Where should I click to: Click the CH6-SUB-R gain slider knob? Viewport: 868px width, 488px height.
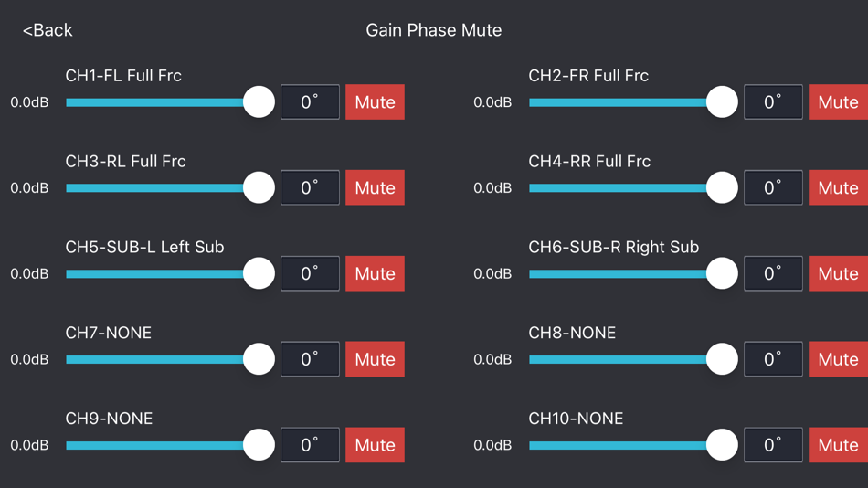[x=722, y=273]
